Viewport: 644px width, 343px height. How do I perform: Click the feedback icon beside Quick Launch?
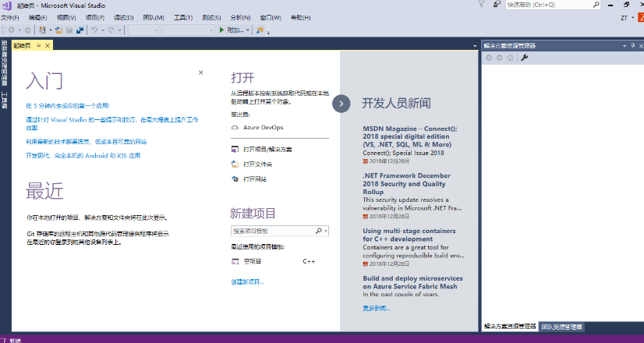(x=496, y=5)
